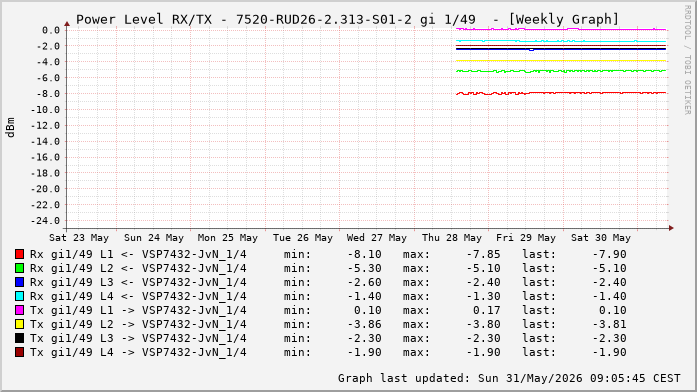Image resolution: width=697 pixels, height=392 pixels.
Task: Click the 'Tue 26 May' x-axis label
Action: click(x=303, y=238)
